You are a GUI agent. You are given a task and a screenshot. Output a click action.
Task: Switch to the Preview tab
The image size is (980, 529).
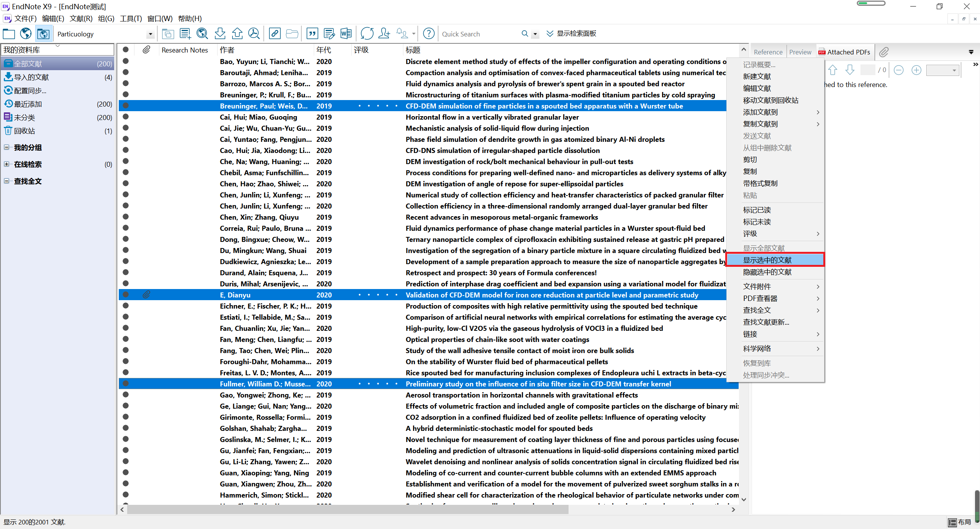pyautogui.click(x=800, y=52)
